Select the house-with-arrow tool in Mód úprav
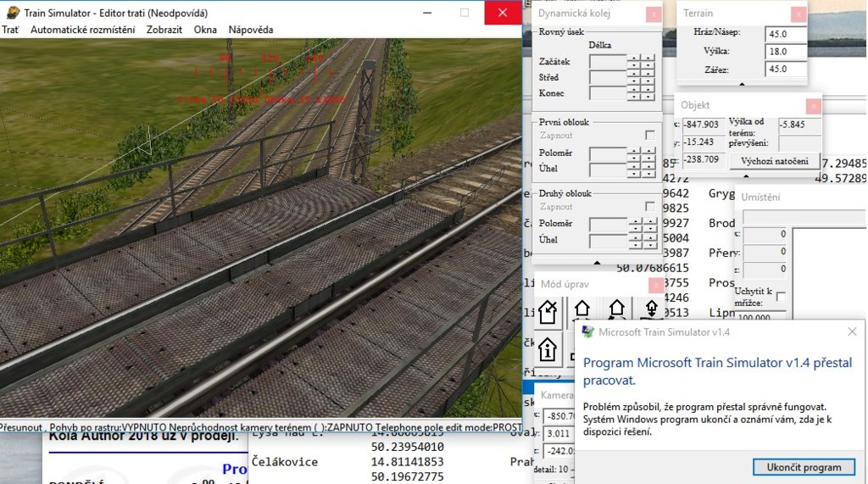 tap(548, 312)
